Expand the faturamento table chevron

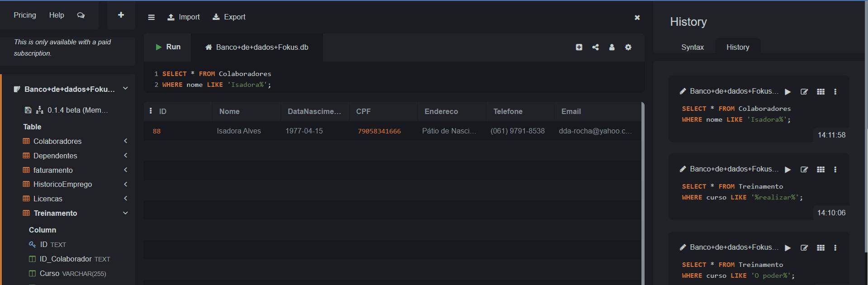point(126,170)
